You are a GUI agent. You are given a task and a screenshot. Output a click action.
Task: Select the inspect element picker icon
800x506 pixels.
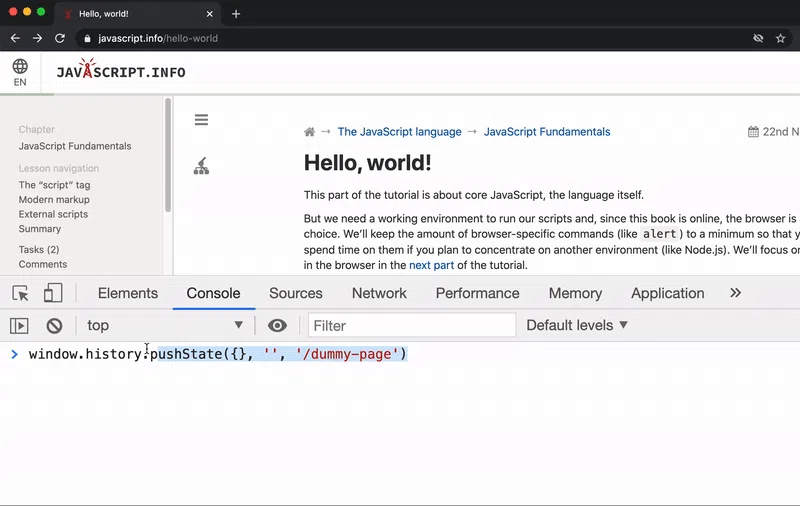tap(20, 293)
